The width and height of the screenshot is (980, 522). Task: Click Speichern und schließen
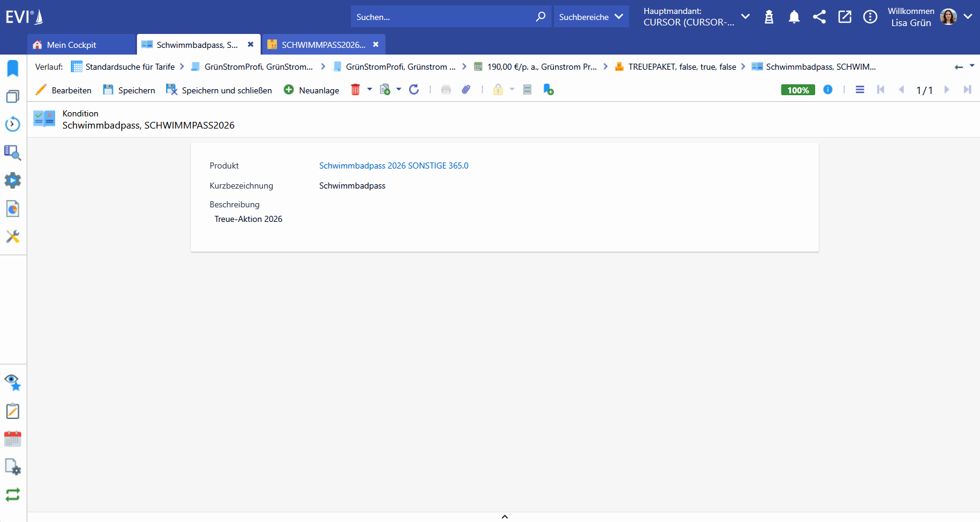click(219, 90)
